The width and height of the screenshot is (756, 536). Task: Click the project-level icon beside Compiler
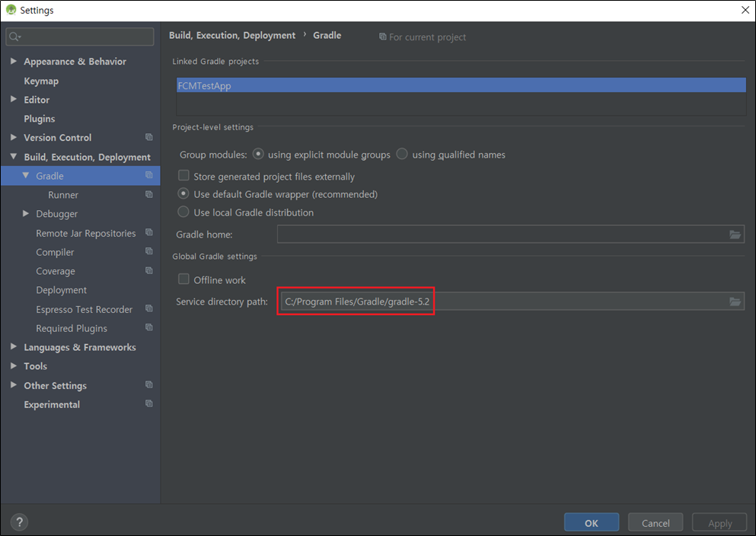coord(149,251)
